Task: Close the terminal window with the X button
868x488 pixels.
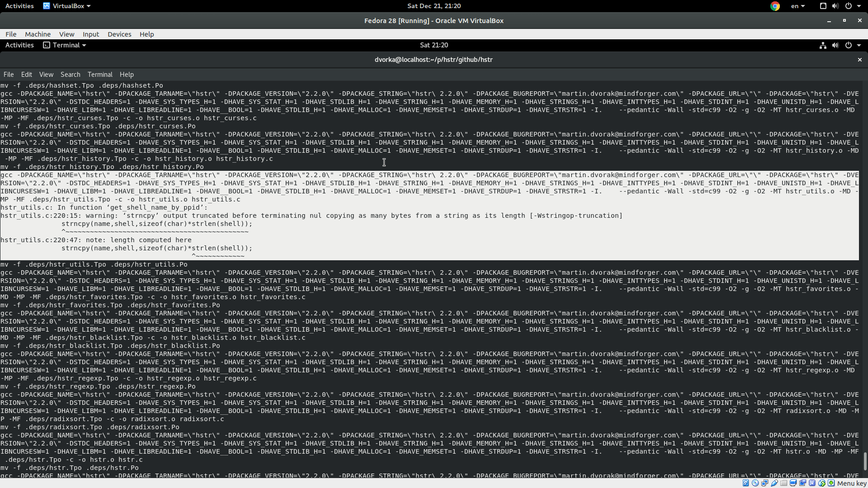Action: click(859, 60)
